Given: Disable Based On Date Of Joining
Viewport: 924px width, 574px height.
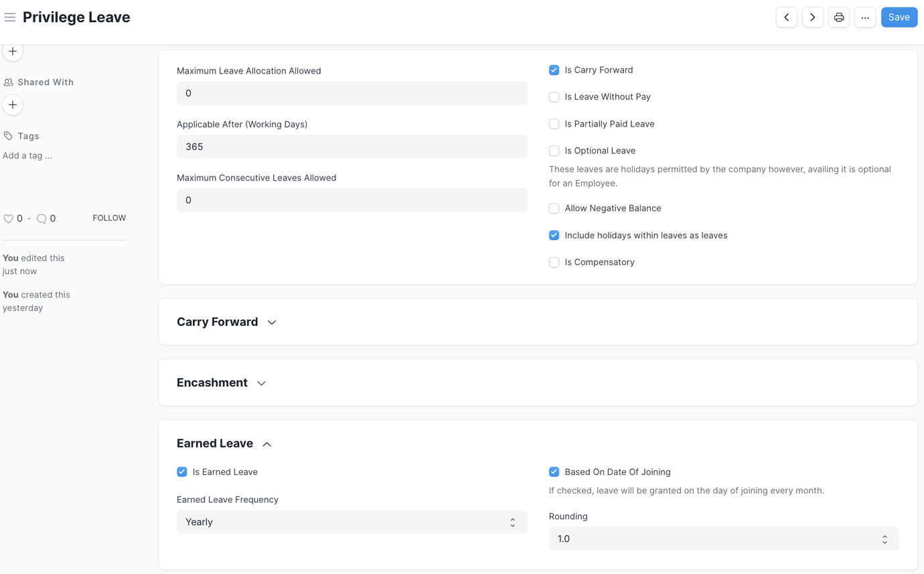Looking at the screenshot, I should 554,472.
